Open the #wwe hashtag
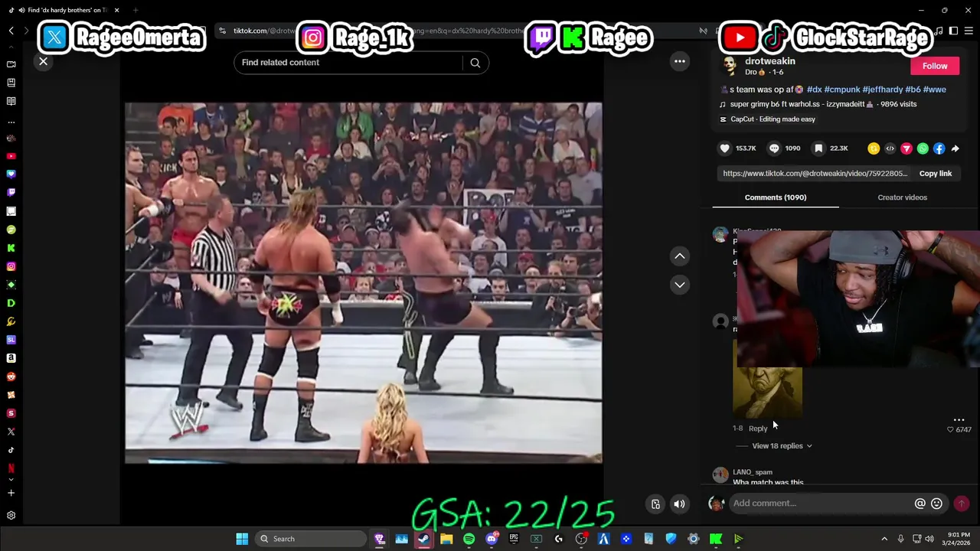The height and width of the screenshot is (551, 980). coord(935,90)
